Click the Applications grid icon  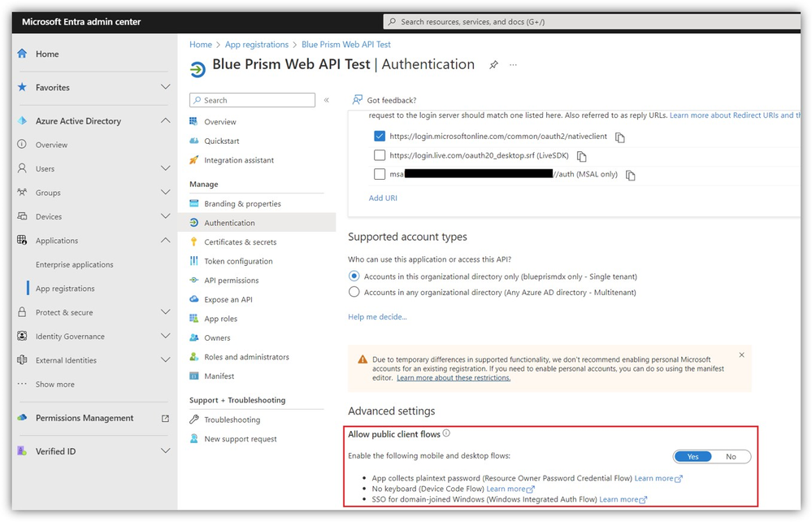(x=22, y=240)
